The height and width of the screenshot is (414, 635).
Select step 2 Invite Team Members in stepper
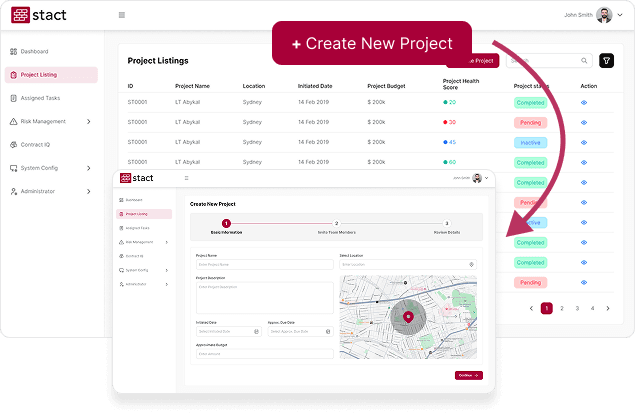click(336, 223)
